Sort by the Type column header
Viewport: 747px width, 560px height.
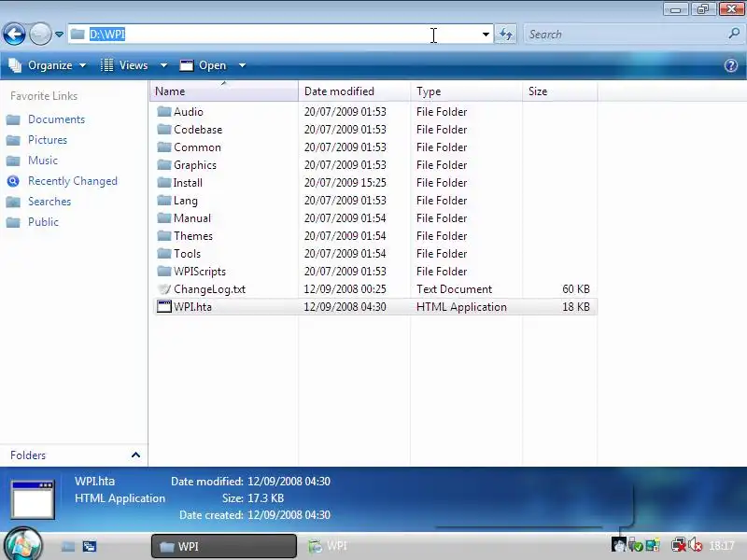466,91
